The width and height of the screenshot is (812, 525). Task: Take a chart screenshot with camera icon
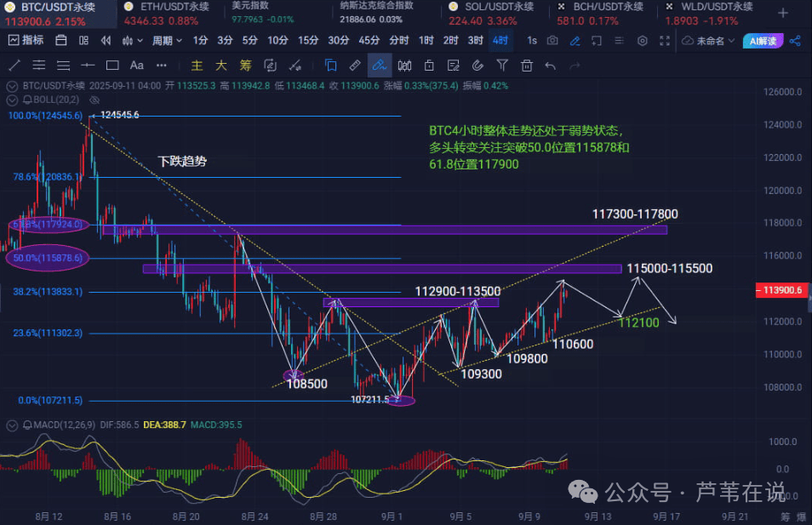point(552,40)
